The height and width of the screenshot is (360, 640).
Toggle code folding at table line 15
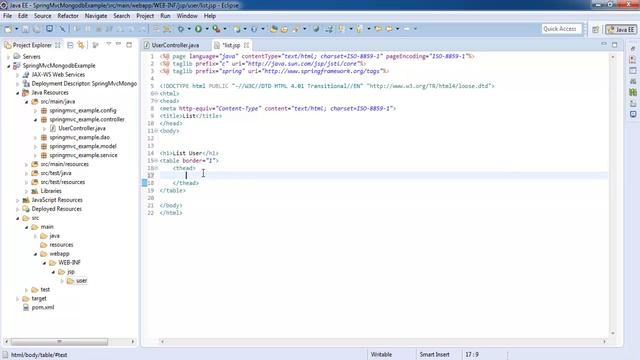[x=156, y=161]
